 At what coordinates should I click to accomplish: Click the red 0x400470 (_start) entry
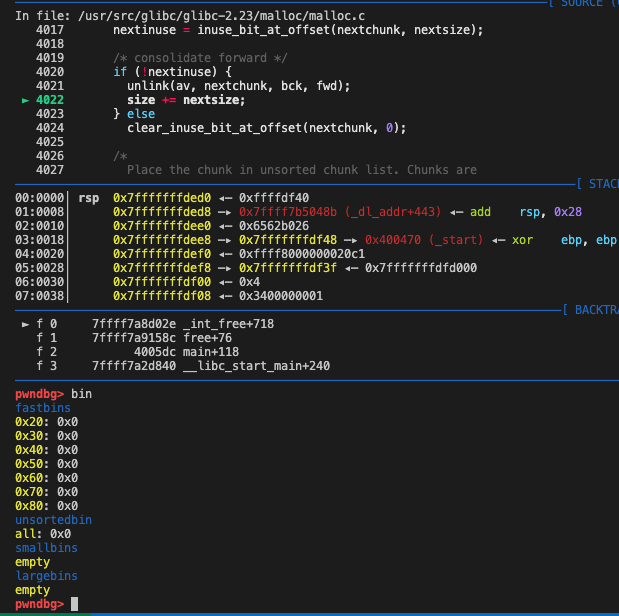424,240
